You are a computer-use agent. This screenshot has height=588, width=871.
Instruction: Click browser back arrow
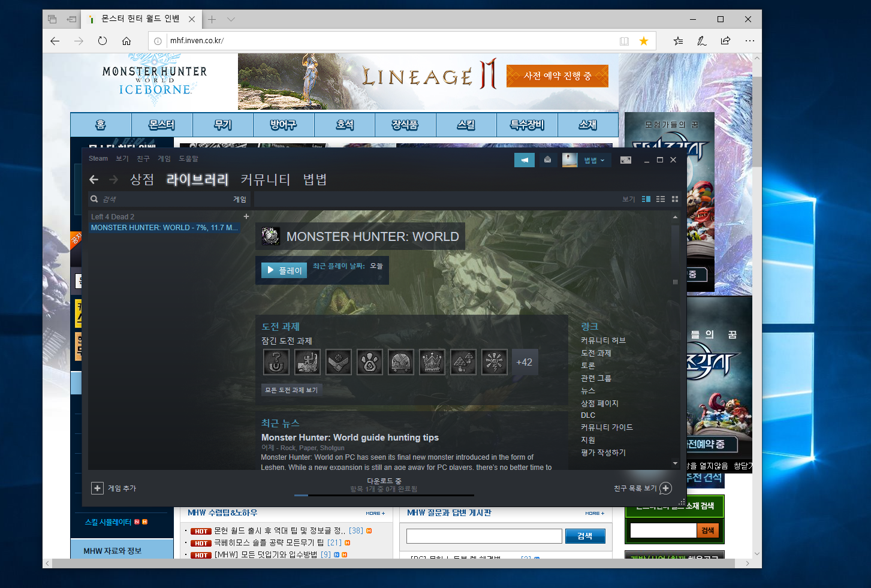55,41
